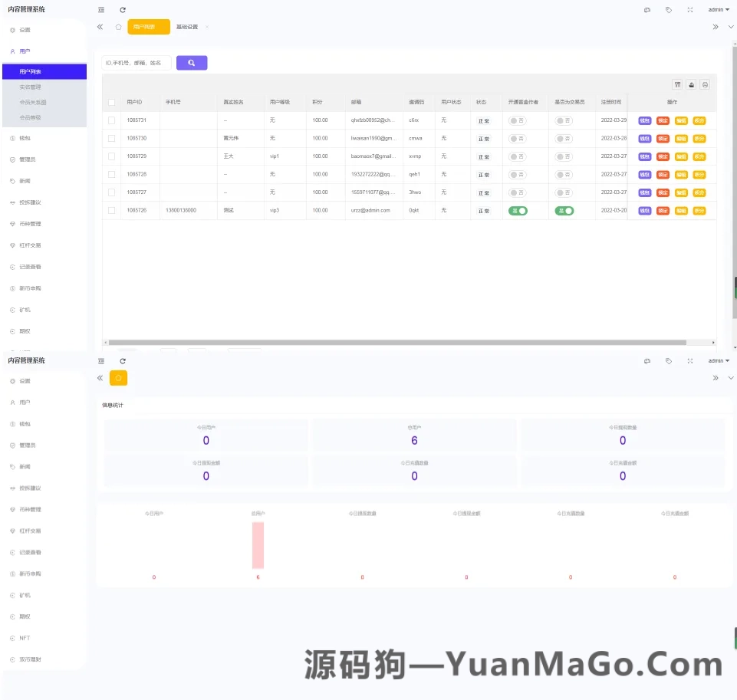
Task: Check the select-all checkbox in the table header
Action: 110,102
